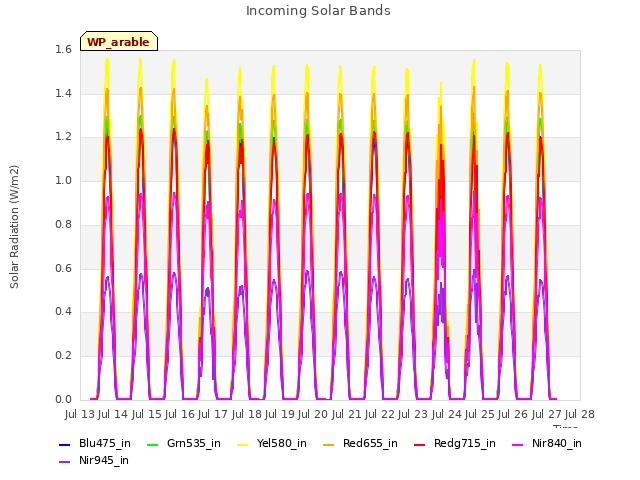Screen dimensions: 640x480
Task: Click the 0.8 y-axis tick label
Action: [x=63, y=225]
